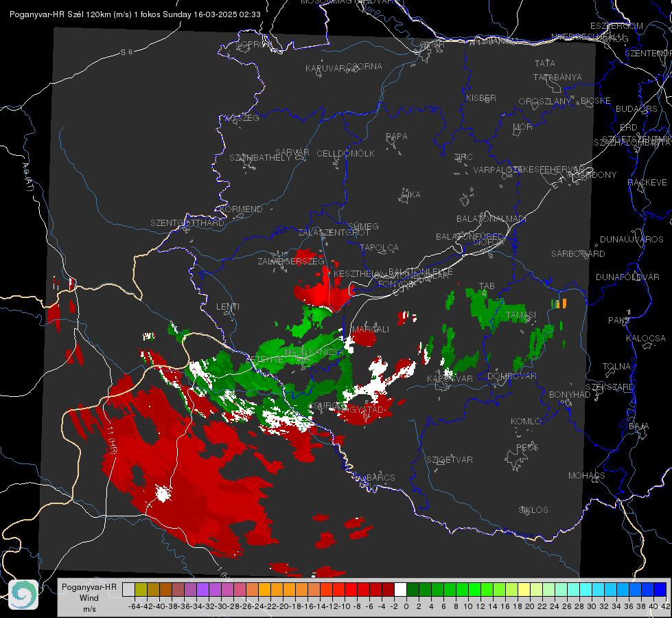Click the KALOCSA city label

646,339
